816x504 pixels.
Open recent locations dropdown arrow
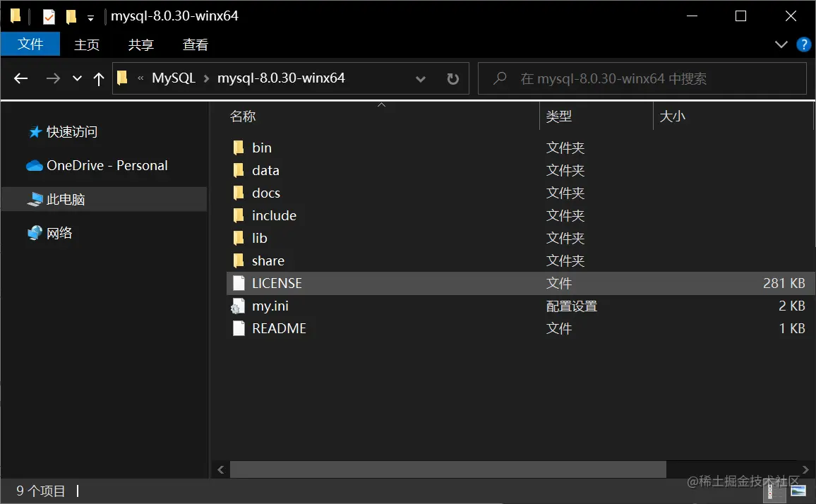click(77, 78)
